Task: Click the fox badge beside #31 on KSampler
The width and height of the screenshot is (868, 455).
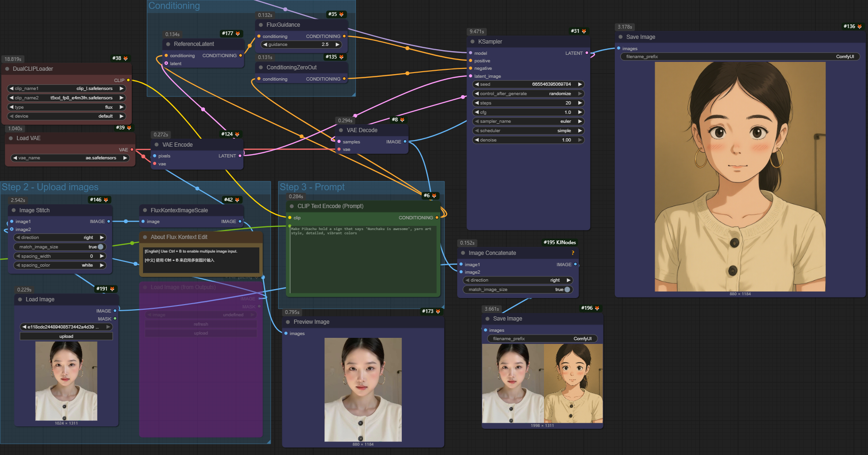Action: coord(584,31)
